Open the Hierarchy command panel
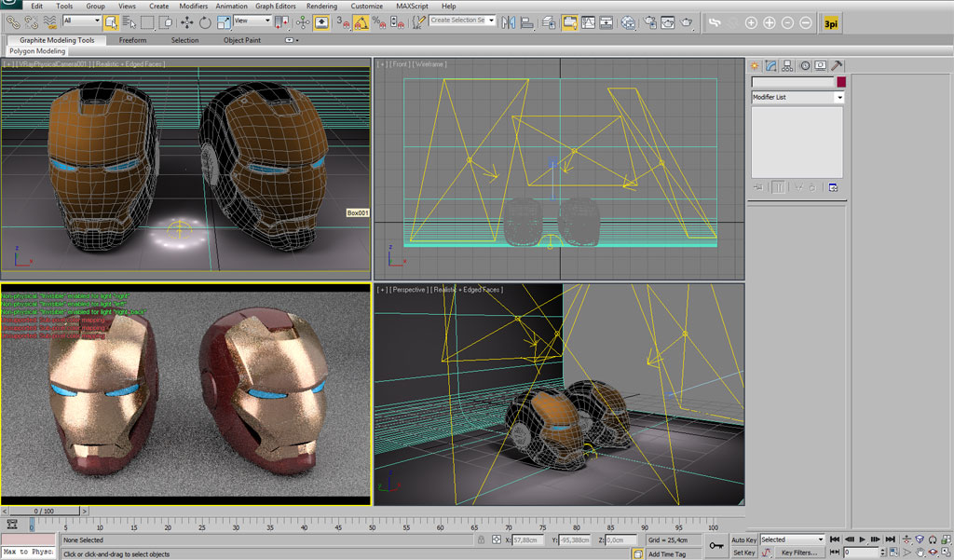 787,65
